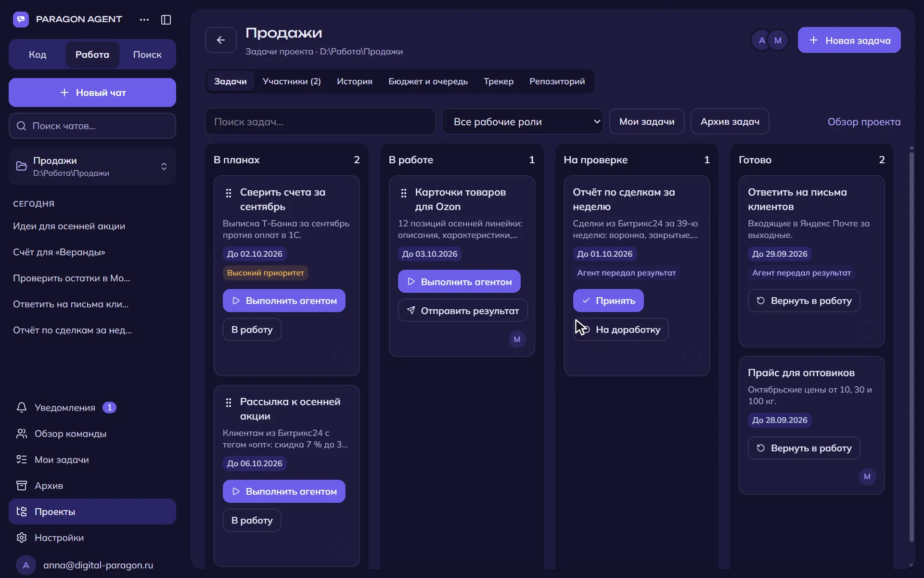Click the Поиск задач input field
924x578 pixels.
[321, 122]
